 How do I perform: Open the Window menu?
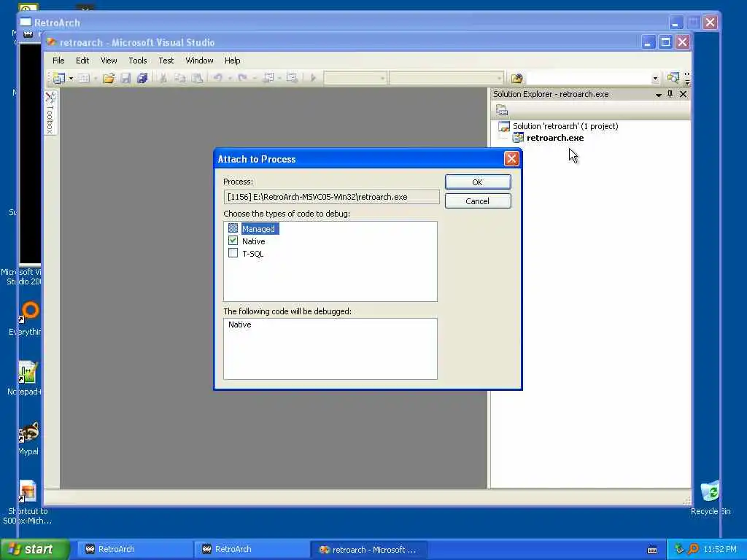[x=199, y=61]
